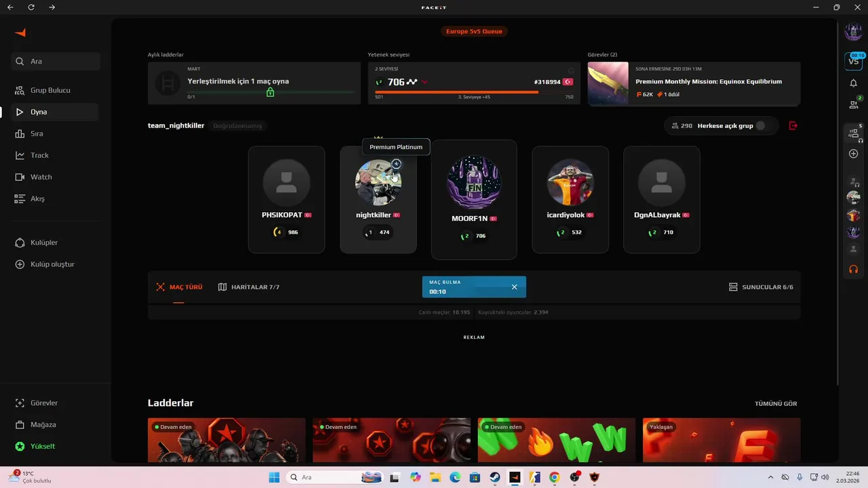
Task: Toggle the Herkese açık grup switch
Action: tap(764, 125)
